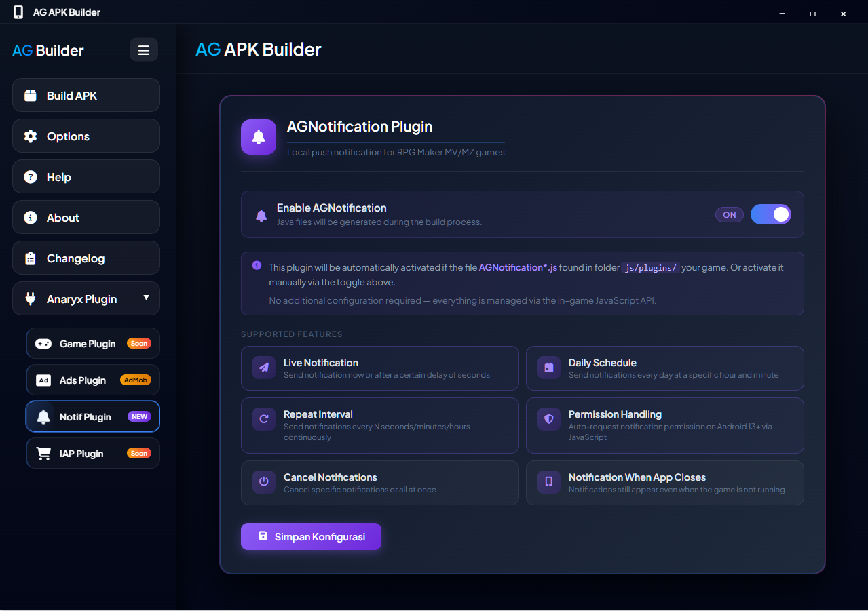868x611 pixels.
Task: Click the Game Plugin gamepad icon
Action: (x=43, y=344)
